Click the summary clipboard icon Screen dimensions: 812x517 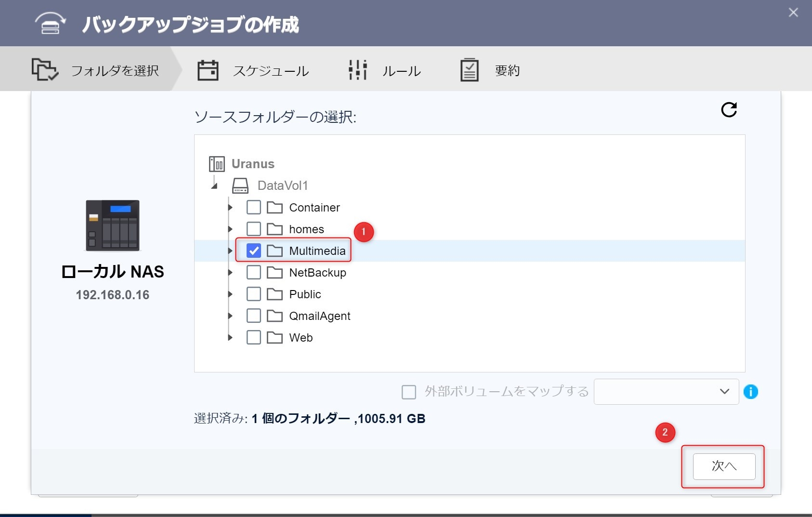tap(469, 70)
